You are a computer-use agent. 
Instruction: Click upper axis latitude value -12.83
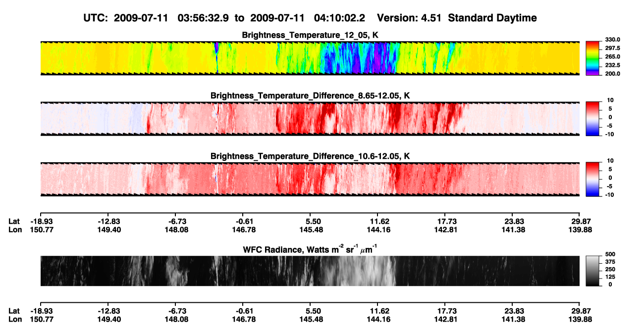pyautogui.click(x=108, y=222)
